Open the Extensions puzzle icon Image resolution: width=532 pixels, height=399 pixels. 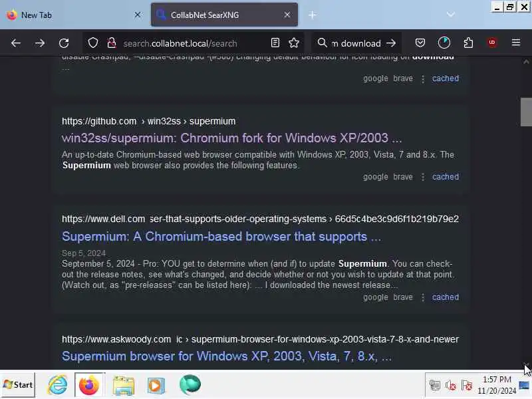pos(468,43)
